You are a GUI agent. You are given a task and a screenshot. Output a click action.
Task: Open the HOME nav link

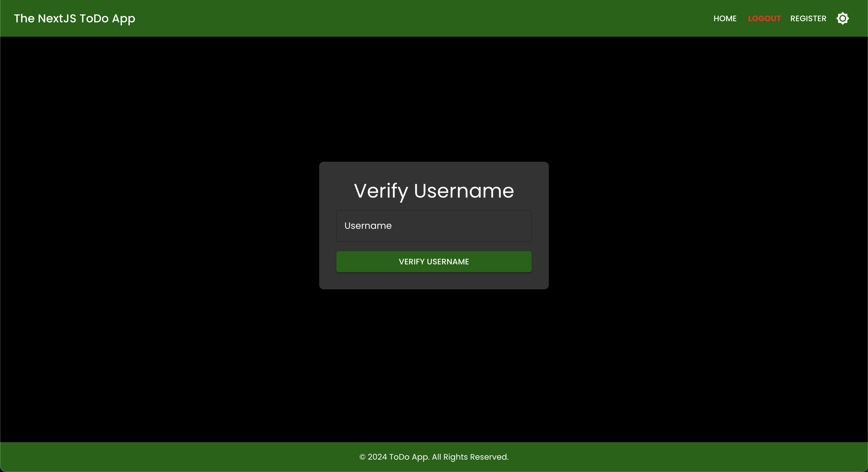coord(725,19)
